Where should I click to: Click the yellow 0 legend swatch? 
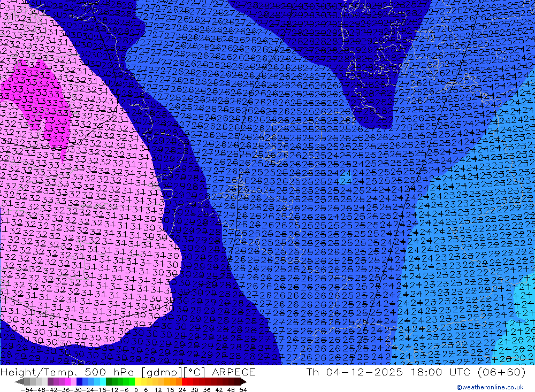(x=138, y=382)
